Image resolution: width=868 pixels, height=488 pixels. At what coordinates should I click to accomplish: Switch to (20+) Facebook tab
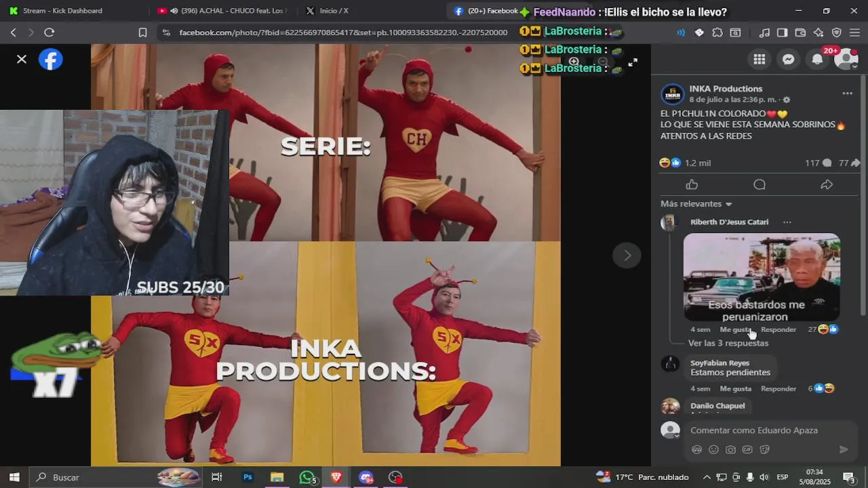pos(487,11)
